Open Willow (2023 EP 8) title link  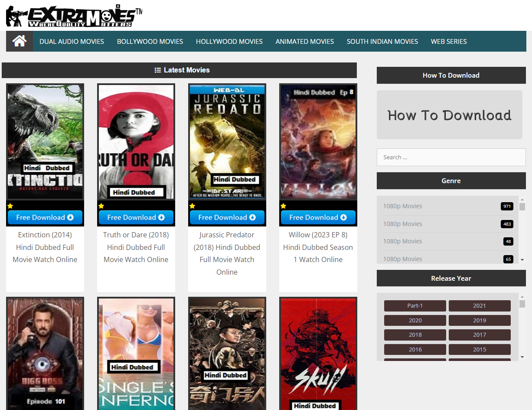[x=318, y=247]
